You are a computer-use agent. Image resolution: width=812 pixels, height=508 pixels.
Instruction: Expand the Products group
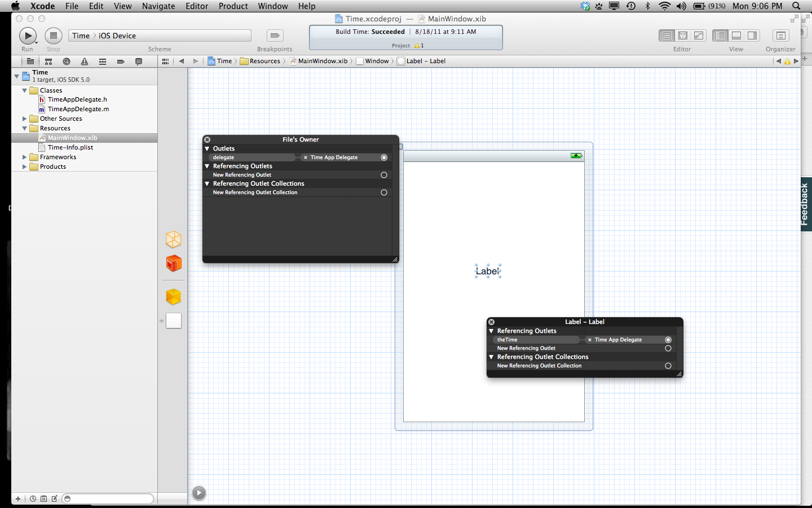(x=24, y=167)
